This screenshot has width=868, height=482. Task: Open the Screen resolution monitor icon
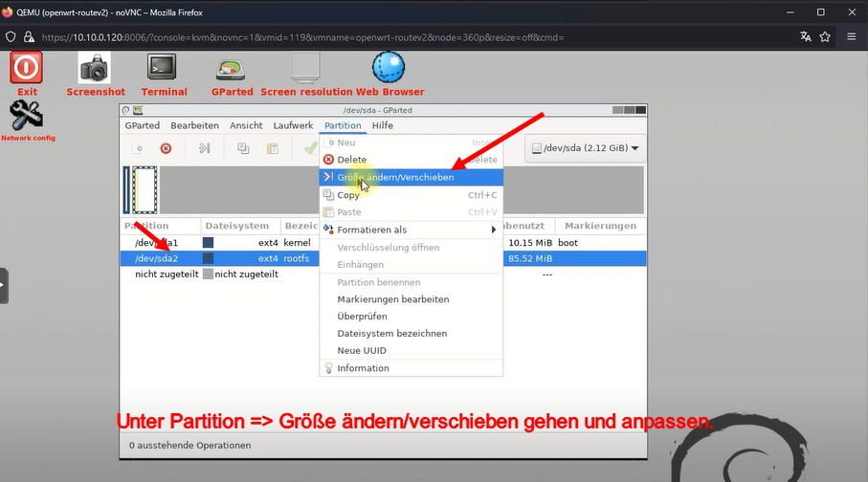coord(305,69)
